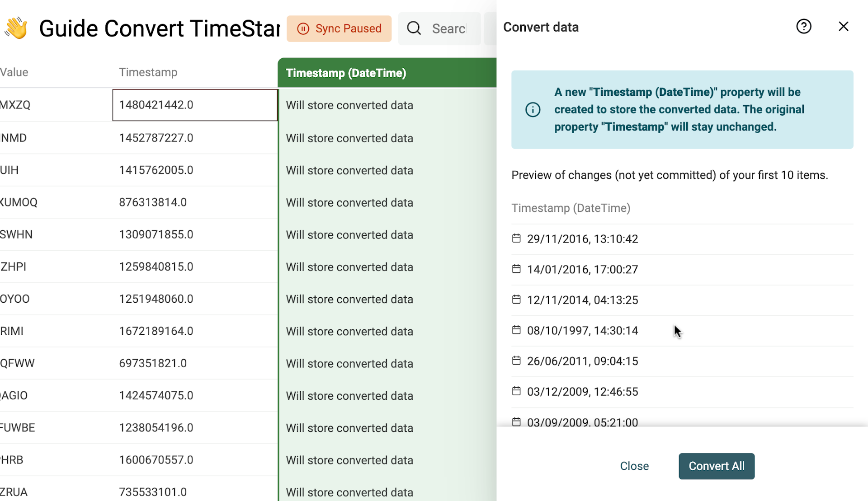
Task: Click the info icon in the blue notice
Action: coord(533,109)
